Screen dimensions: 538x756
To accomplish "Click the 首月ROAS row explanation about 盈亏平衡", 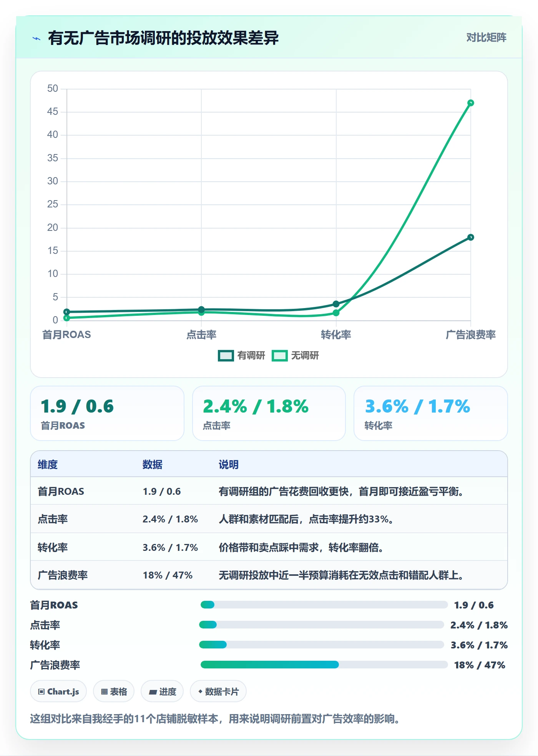I will point(341,491).
